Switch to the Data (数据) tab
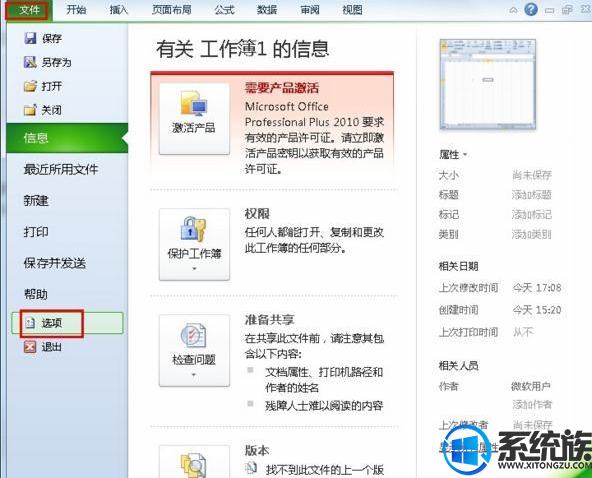Screen dimensions: 592x478 [x=267, y=9]
